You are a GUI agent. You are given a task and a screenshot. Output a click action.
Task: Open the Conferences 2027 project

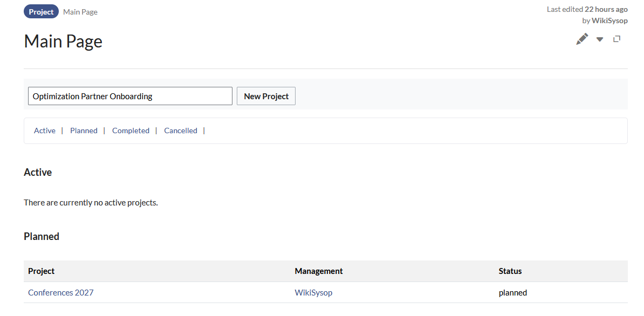[x=61, y=292]
